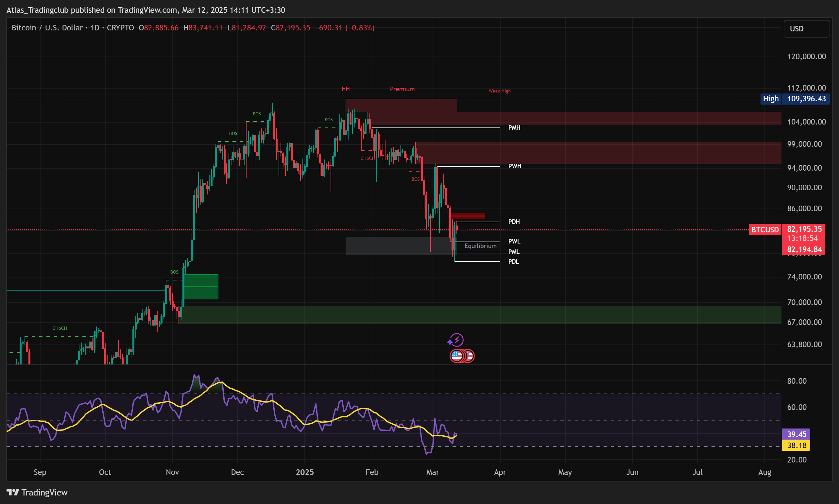Click the red HH swing label
The height and width of the screenshot is (504, 839).
[x=346, y=89]
